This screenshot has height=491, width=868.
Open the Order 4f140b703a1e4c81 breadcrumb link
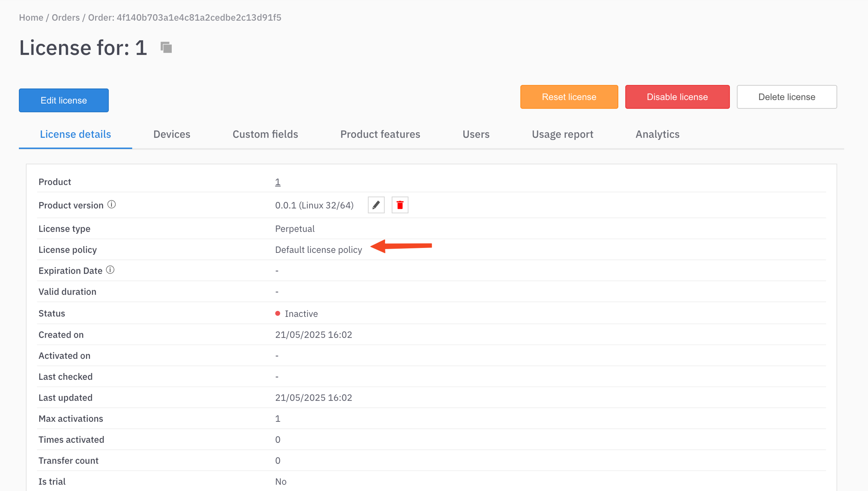[x=185, y=17]
